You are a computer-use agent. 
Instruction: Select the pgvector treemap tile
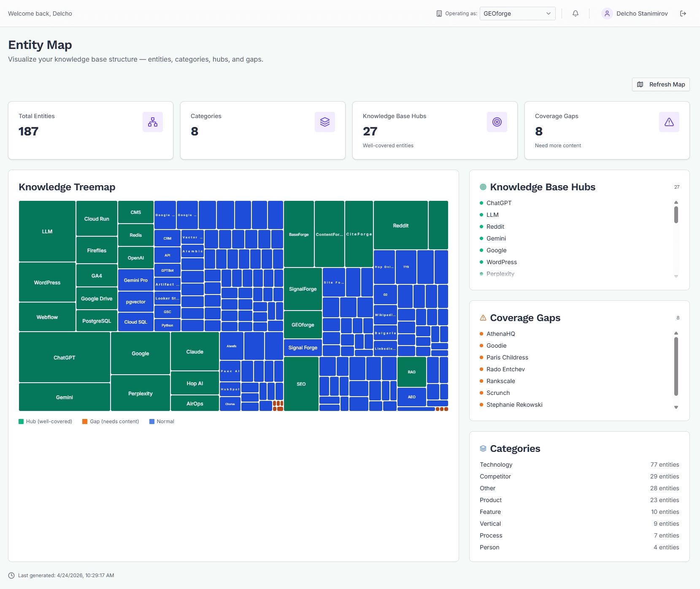[136, 302]
